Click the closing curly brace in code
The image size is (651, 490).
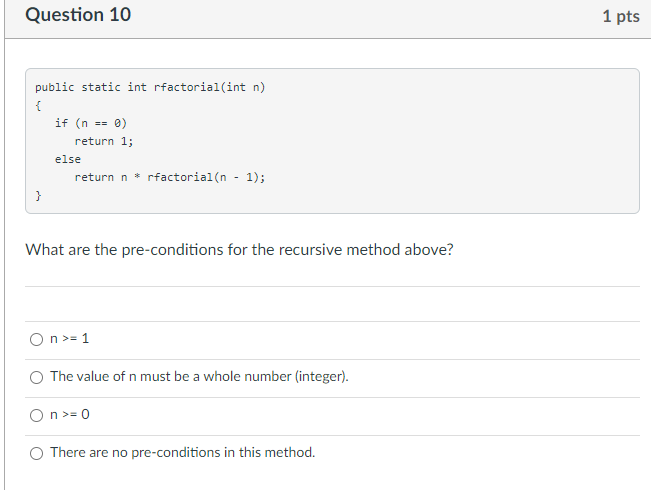click(x=38, y=195)
